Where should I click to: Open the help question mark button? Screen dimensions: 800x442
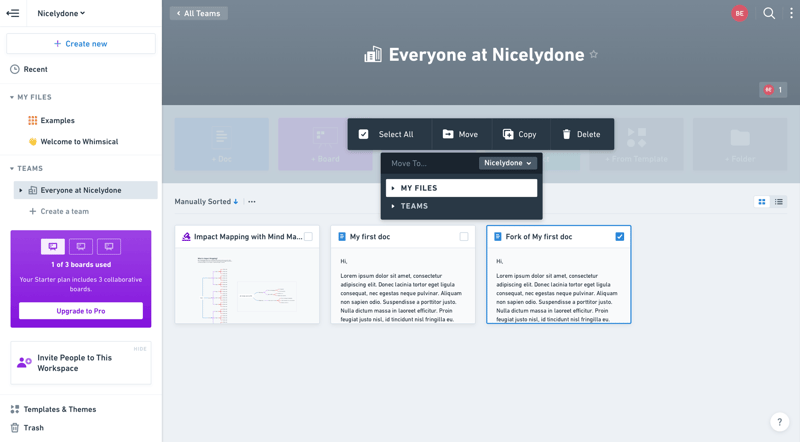point(779,422)
